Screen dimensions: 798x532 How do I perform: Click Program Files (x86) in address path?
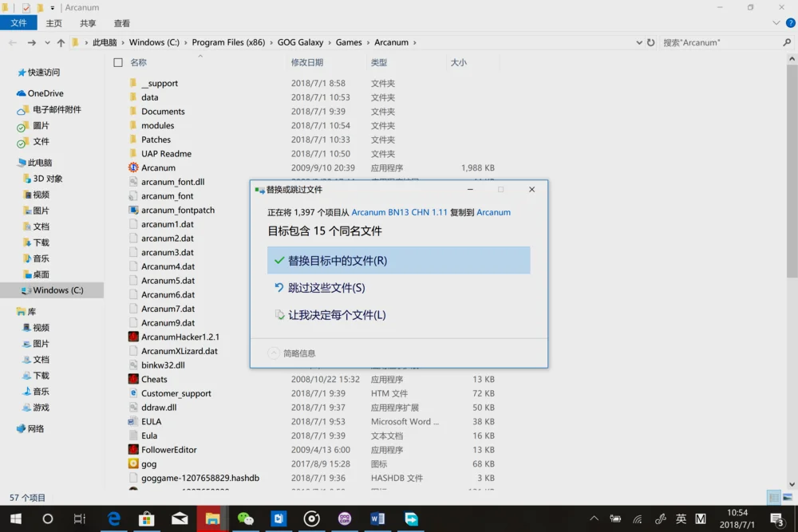coord(228,43)
